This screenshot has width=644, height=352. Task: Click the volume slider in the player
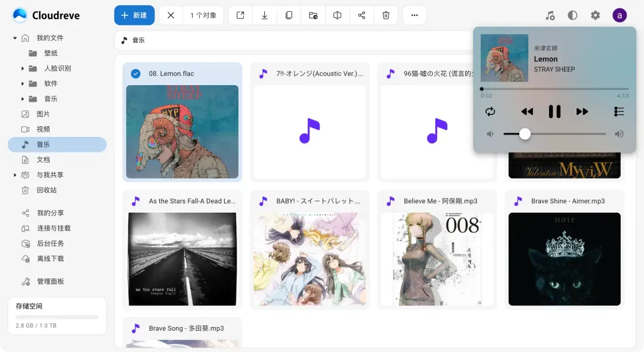554,134
